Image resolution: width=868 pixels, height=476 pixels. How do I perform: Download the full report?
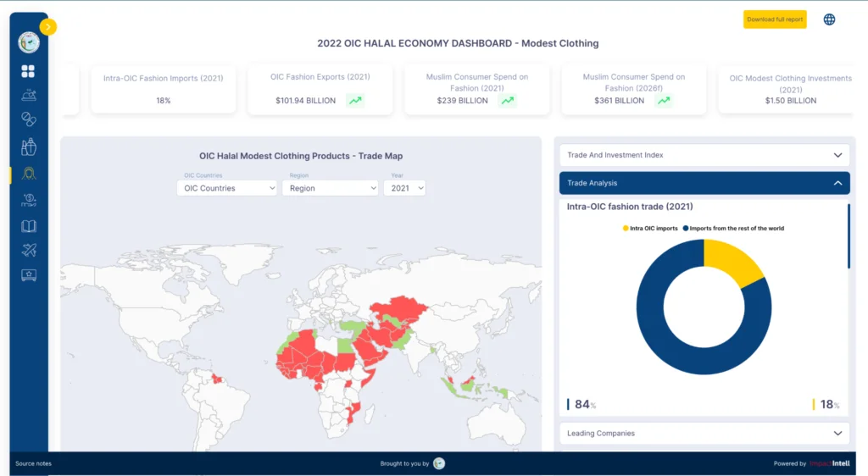click(775, 19)
